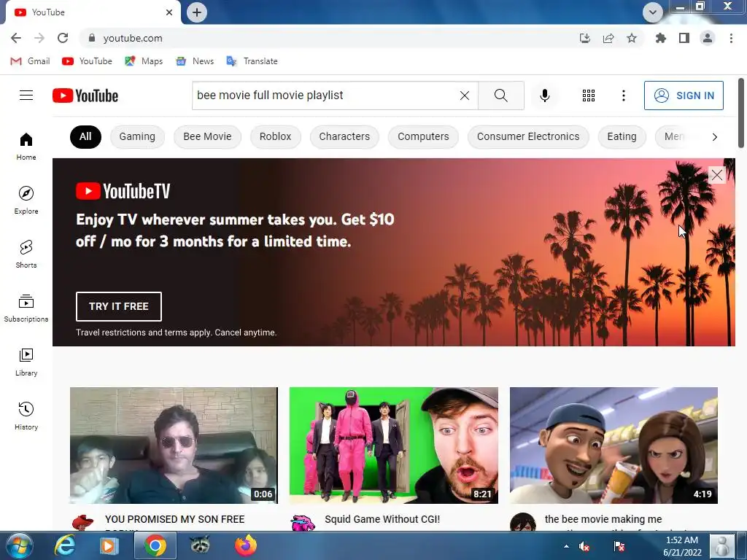This screenshot has height=560, width=747.
Task: Click the share page icon in address bar
Action: point(608,38)
